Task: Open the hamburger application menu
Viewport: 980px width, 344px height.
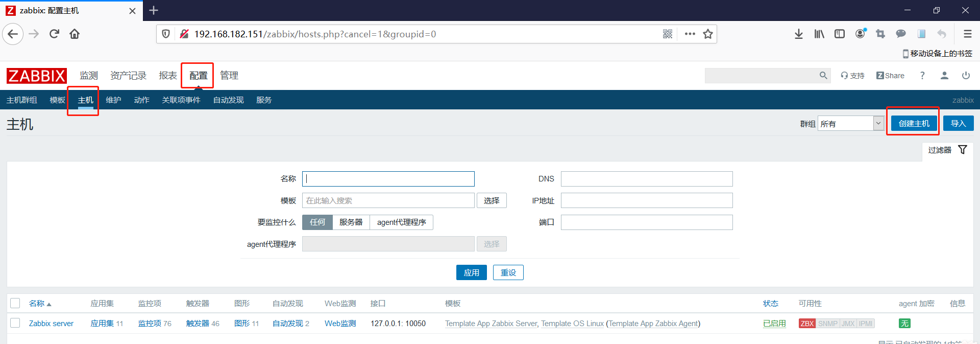Action: point(967,34)
